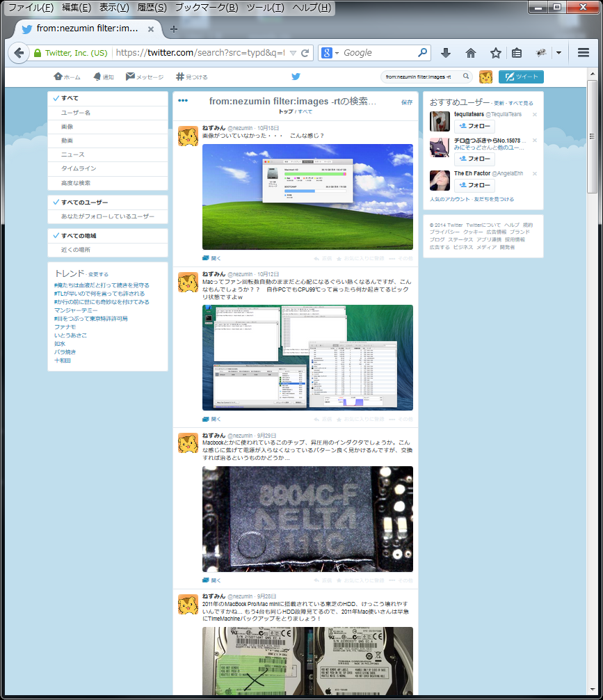Select あなたがフォローしているユーザー filter

[x=108, y=216]
